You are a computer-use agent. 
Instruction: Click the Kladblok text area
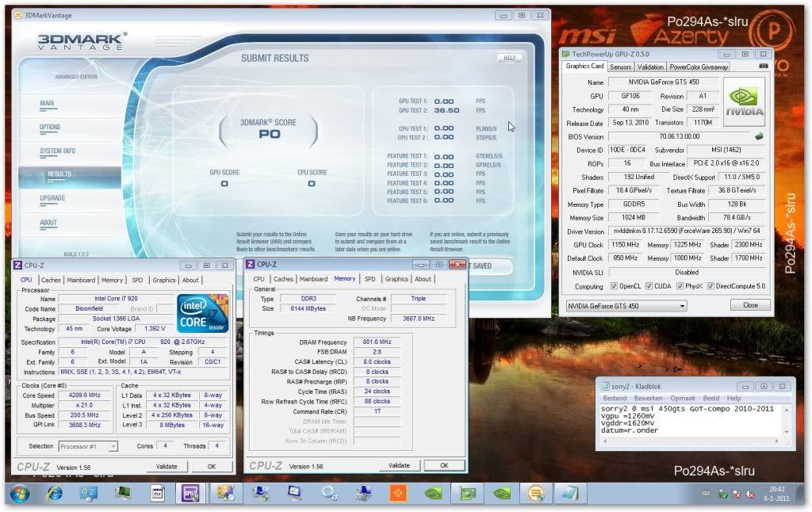point(691,420)
